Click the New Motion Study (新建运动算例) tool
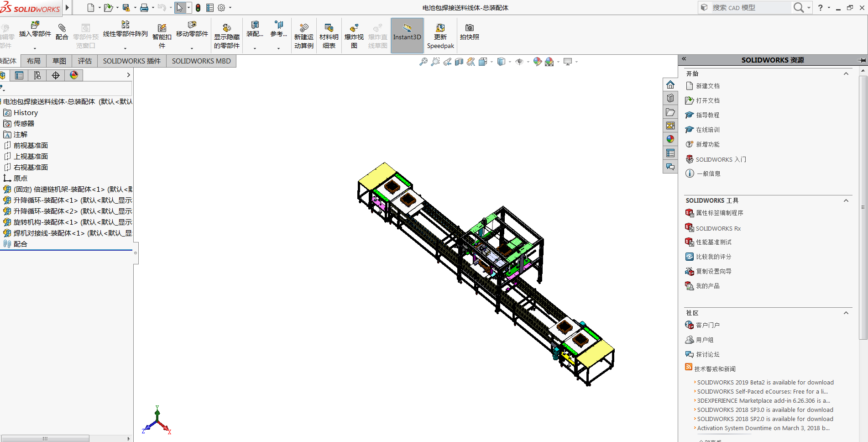Viewport: 868px width, 442px height. click(x=304, y=36)
